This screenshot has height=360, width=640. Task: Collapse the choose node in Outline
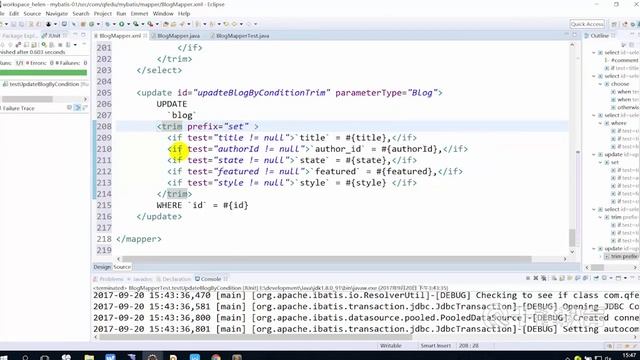600,84
